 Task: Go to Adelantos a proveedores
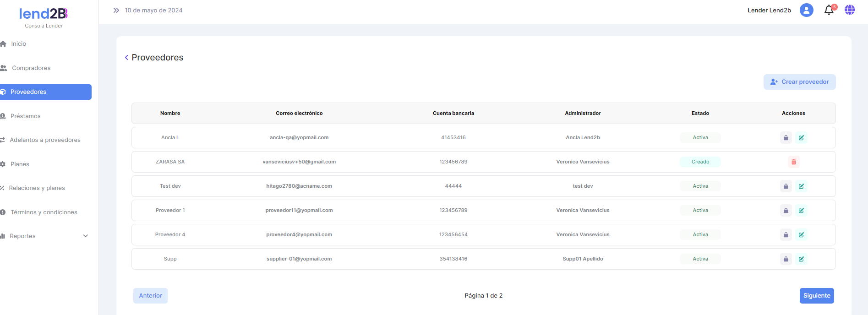pyautogui.click(x=45, y=140)
